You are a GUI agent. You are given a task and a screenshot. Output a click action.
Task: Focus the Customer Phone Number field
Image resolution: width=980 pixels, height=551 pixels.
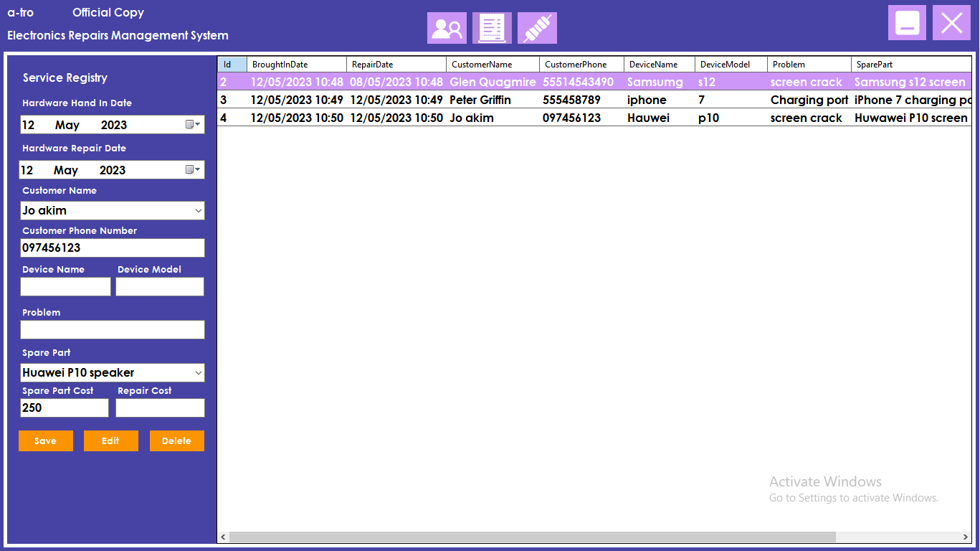coord(113,248)
